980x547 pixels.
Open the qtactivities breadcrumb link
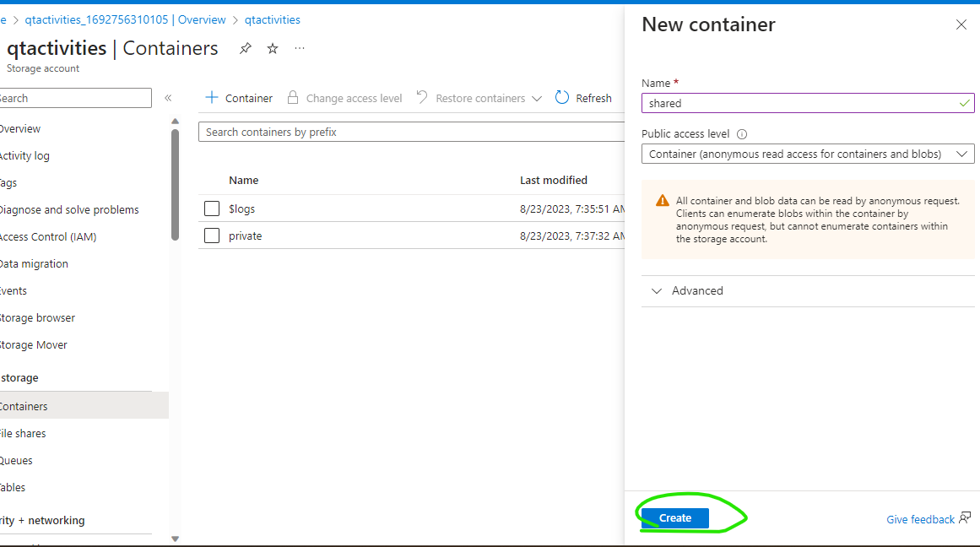click(272, 19)
